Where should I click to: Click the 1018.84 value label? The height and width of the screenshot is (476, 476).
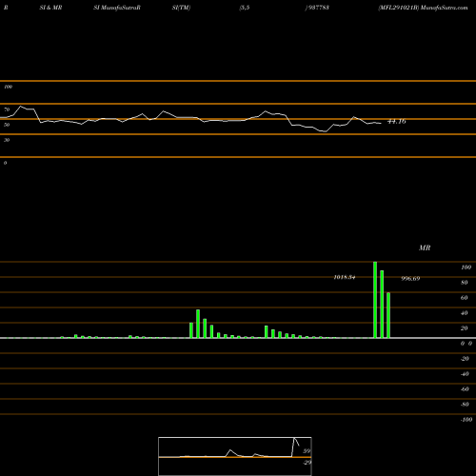coord(345,277)
